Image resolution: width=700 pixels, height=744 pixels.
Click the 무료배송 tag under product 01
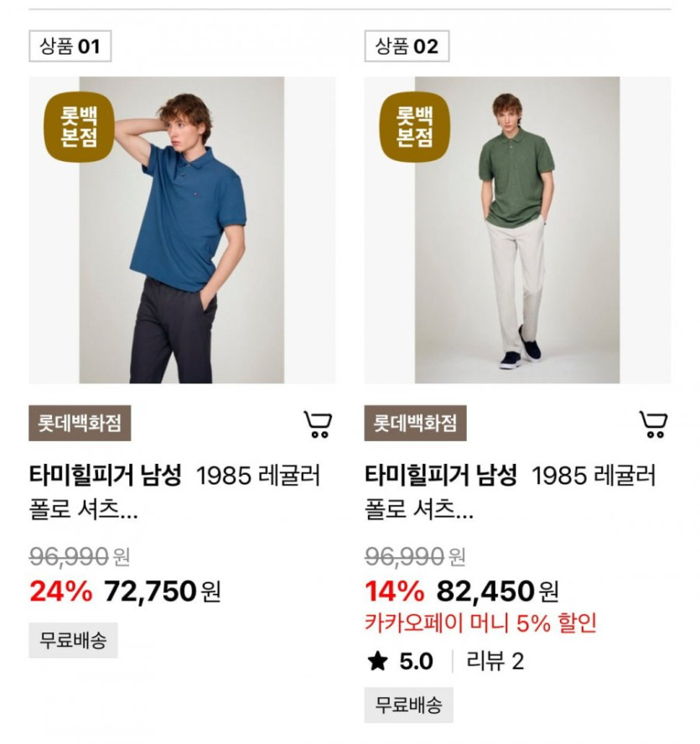[x=73, y=641]
